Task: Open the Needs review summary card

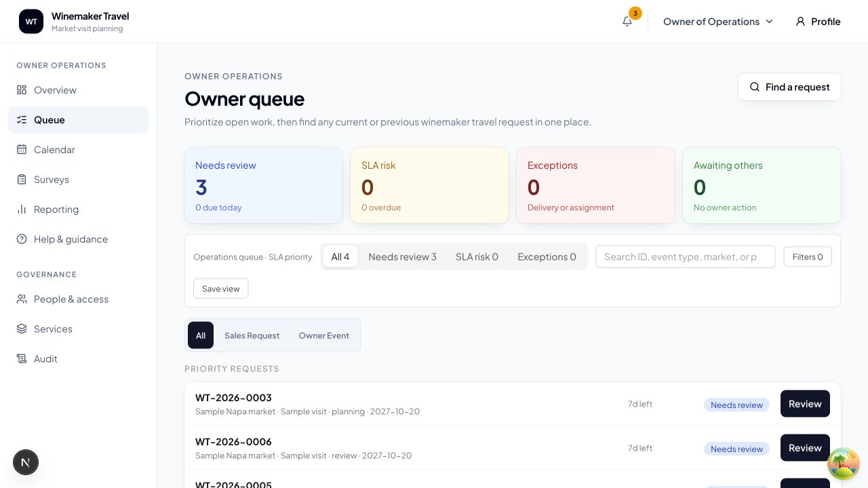Action: (x=264, y=186)
